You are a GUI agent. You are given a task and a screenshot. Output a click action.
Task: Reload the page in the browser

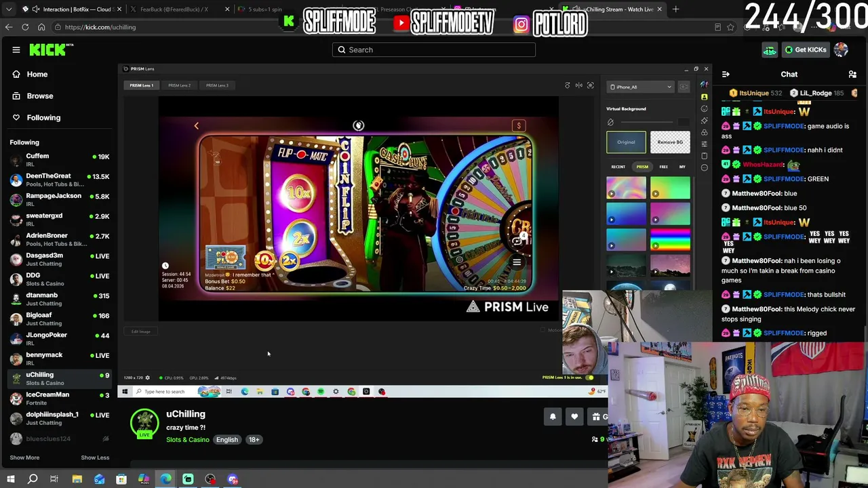click(x=25, y=27)
